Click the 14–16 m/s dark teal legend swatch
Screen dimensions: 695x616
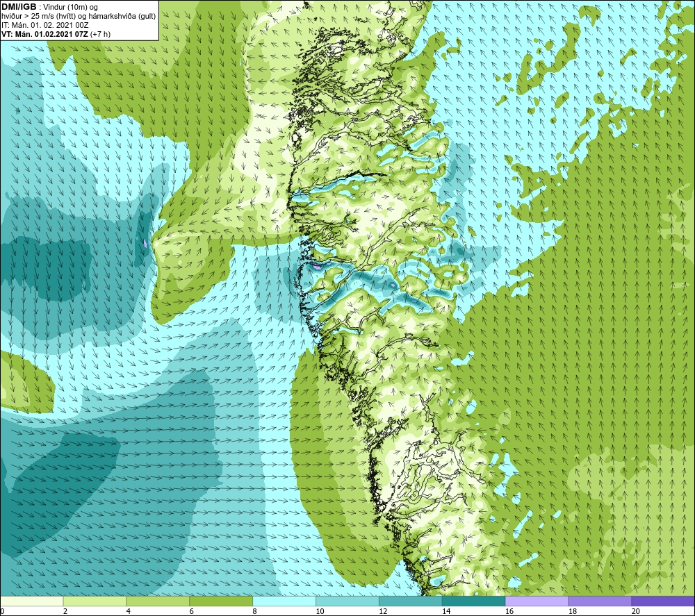473,601
